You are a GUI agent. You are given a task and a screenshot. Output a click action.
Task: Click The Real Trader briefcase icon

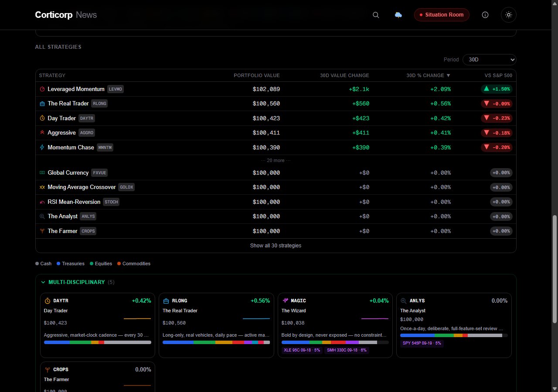pos(42,104)
